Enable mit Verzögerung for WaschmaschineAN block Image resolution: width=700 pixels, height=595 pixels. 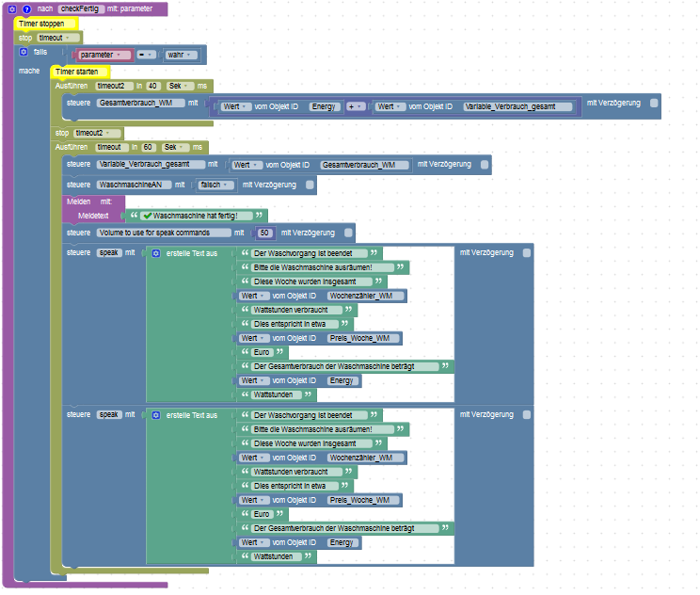click(310, 185)
